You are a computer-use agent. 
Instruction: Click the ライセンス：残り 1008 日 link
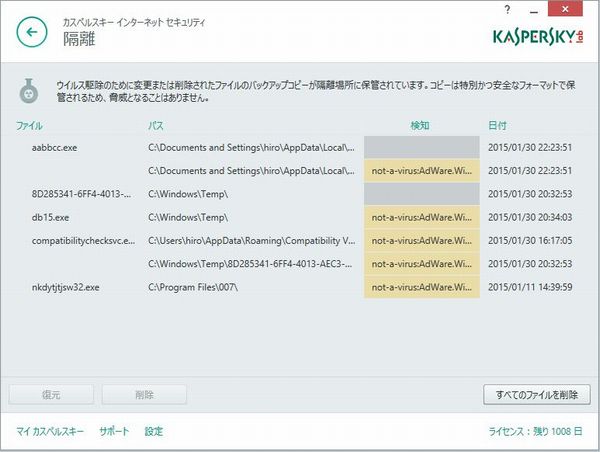click(x=535, y=431)
